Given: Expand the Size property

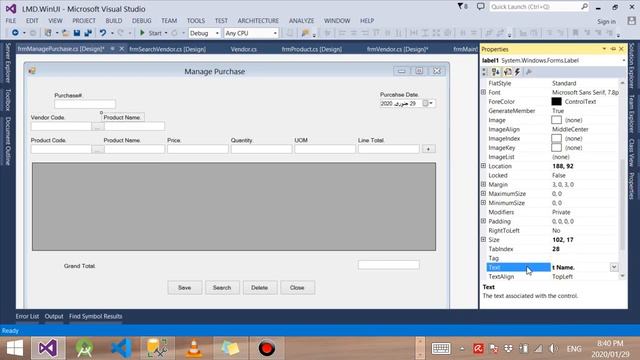Looking at the screenshot, I should (x=484, y=240).
